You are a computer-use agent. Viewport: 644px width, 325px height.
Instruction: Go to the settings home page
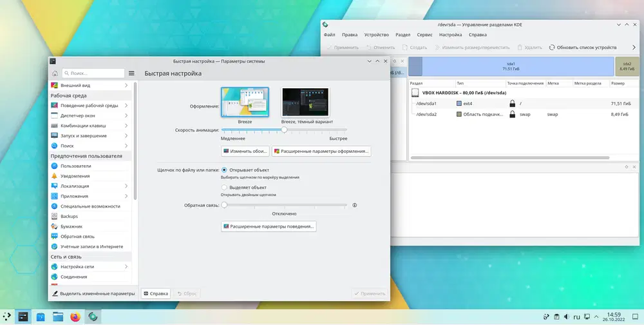55,74
